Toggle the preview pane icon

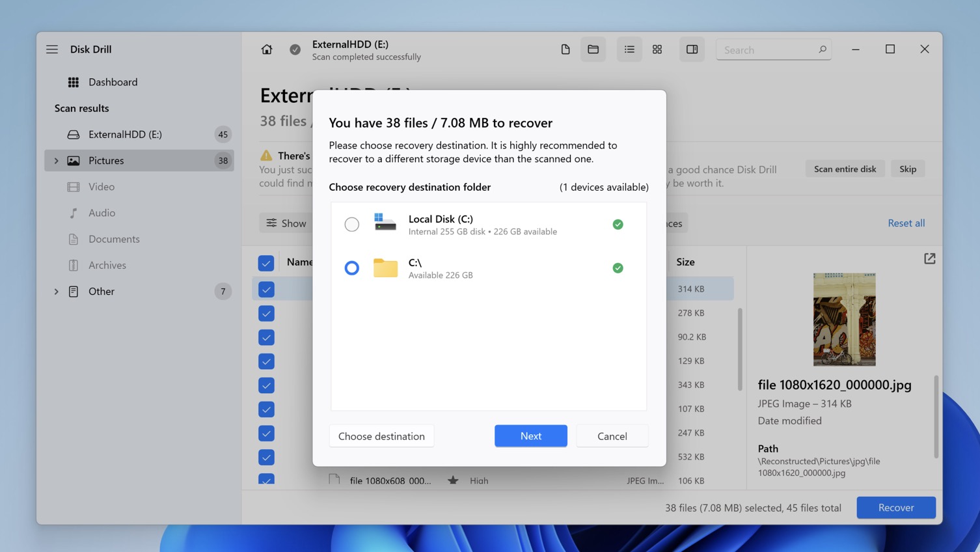692,49
